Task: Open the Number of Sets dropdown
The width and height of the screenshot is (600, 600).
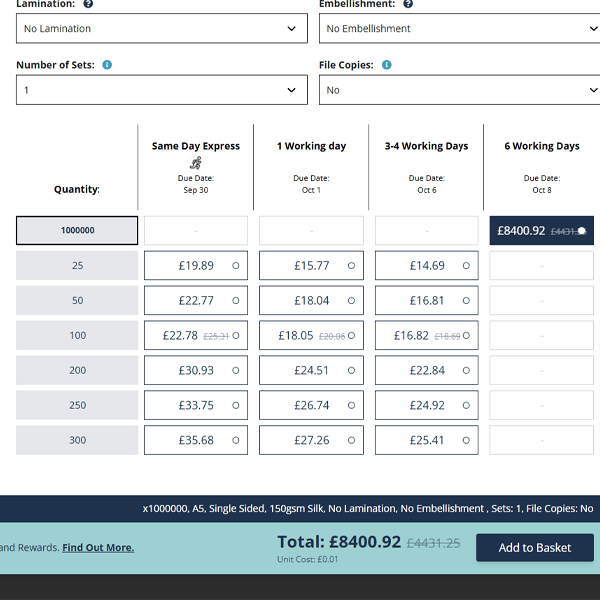Action: (162, 90)
